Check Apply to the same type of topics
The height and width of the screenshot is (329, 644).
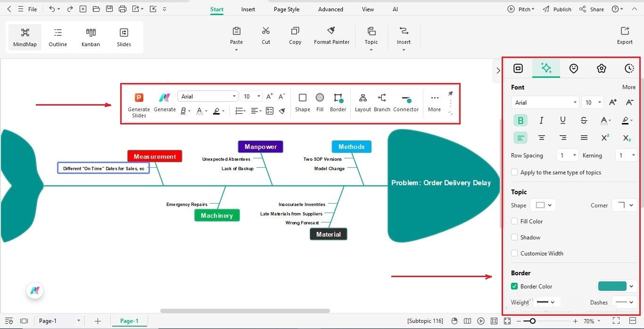point(514,172)
